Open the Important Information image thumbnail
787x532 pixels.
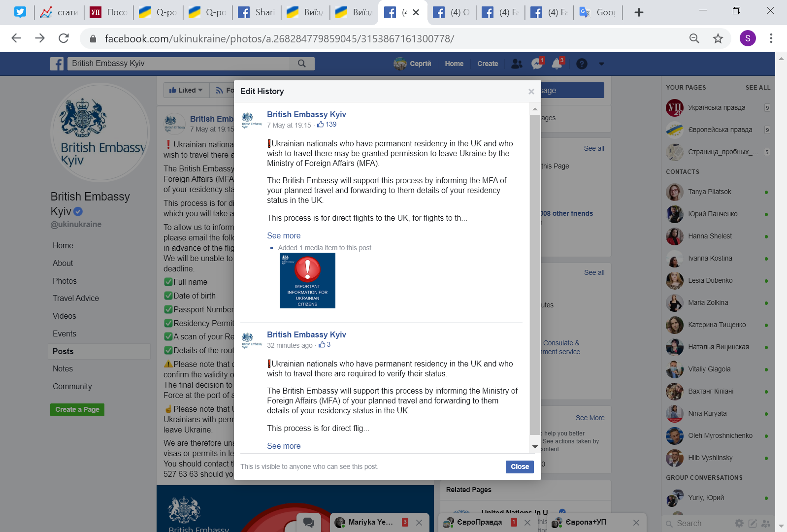click(x=307, y=281)
